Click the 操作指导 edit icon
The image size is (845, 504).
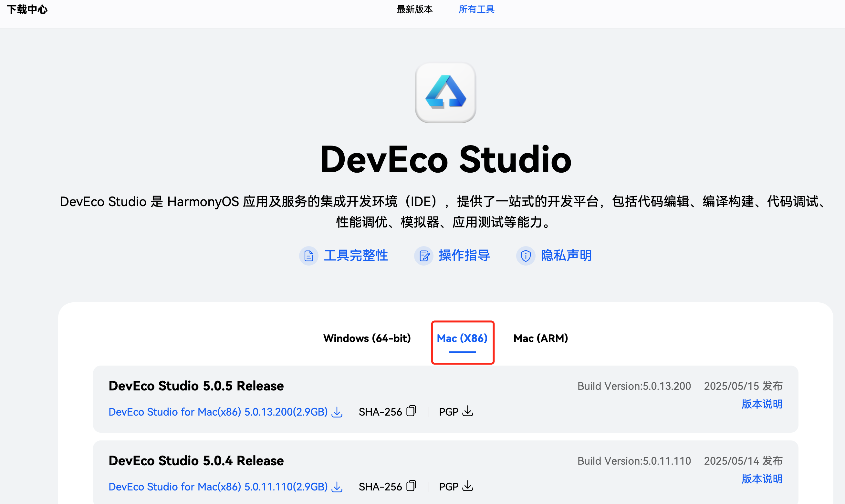pos(424,256)
